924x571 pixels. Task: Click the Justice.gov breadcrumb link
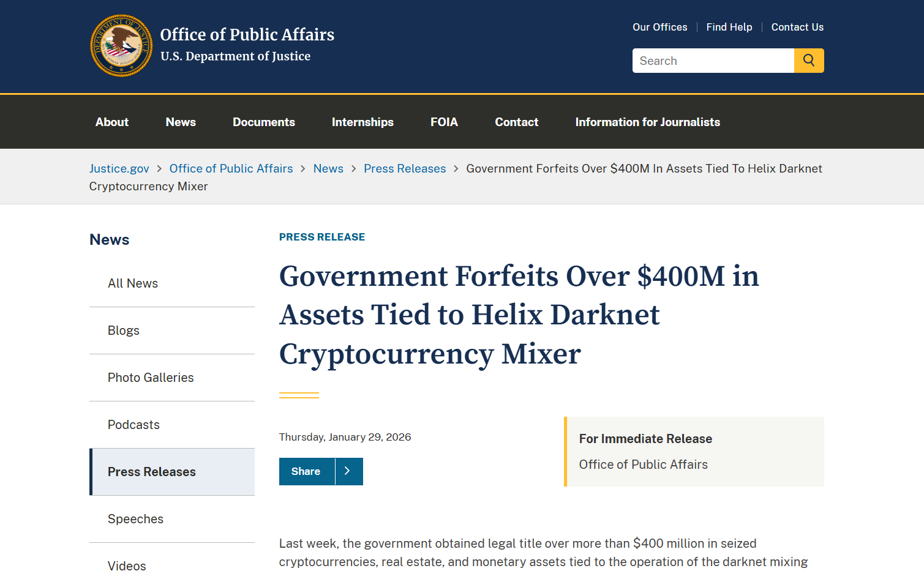coord(119,168)
